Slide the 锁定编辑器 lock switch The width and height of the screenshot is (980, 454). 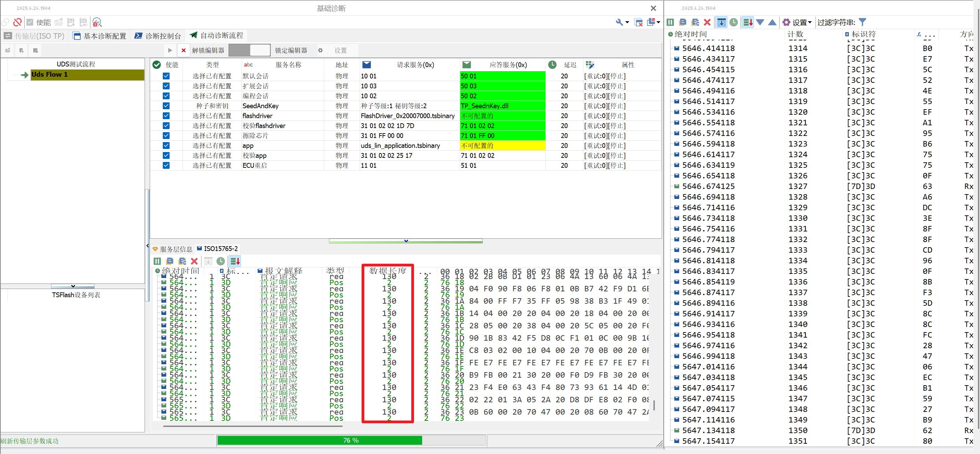[x=250, y=50]
